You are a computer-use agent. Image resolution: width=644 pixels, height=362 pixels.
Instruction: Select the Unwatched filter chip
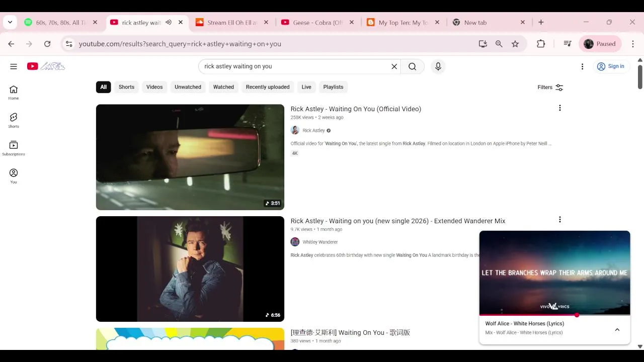point(188,87)
